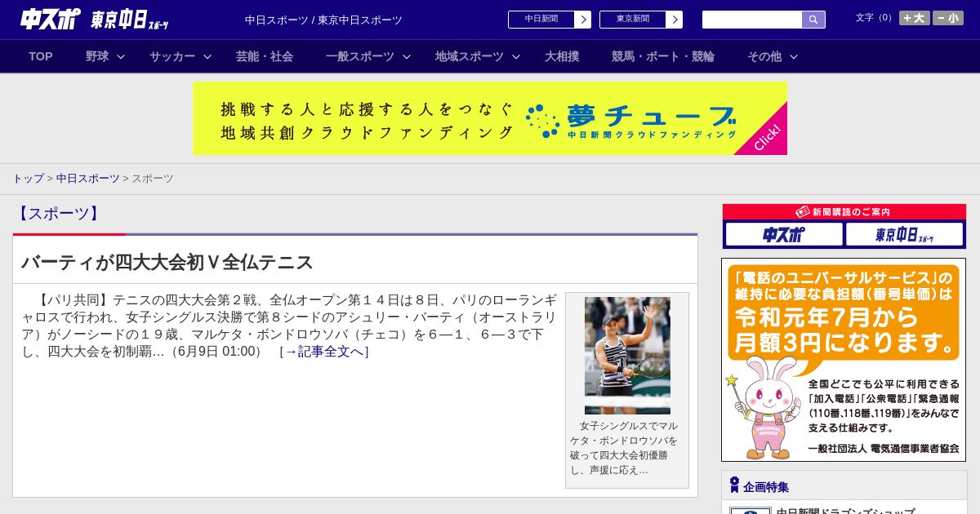Click inside the search input field
The height and width of the screenshot is (514, 980).
[x=752, y=20]
